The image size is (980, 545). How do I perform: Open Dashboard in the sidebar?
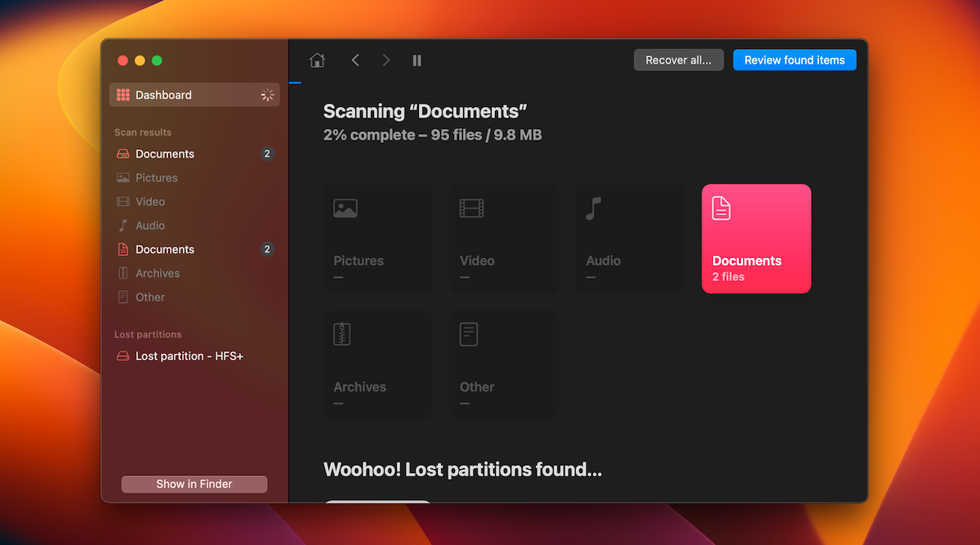click(x=163, y=95)
